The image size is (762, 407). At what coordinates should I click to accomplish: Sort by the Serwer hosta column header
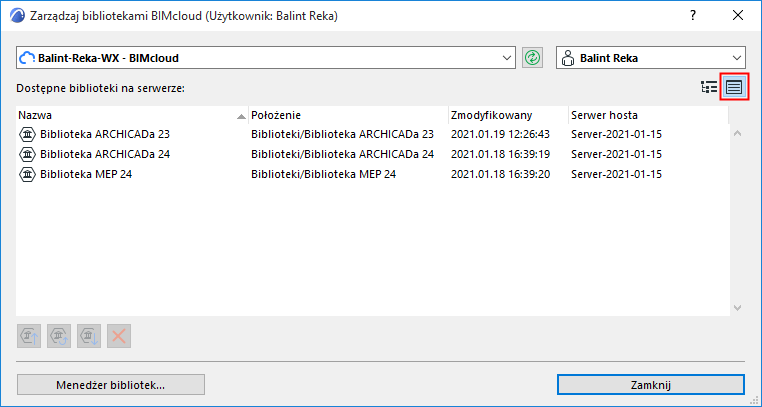646,114
